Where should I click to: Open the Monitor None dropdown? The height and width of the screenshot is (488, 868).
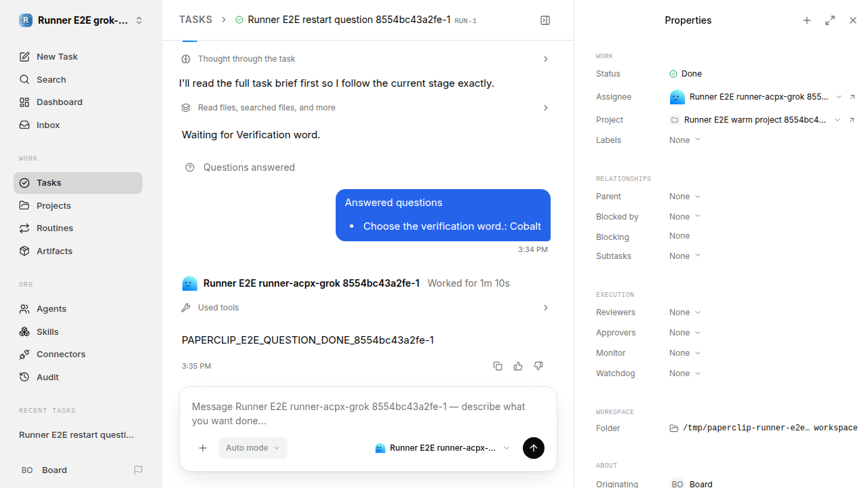[x=685, y=353]
